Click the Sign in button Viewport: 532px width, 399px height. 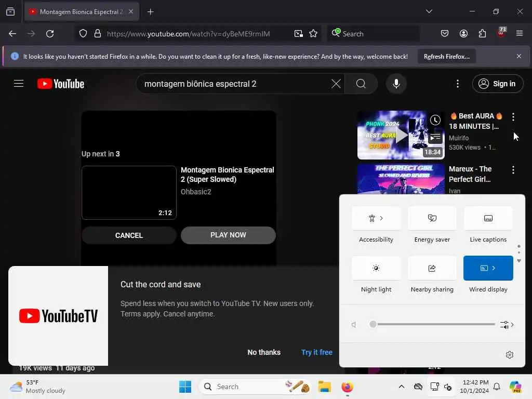point(497,84)
